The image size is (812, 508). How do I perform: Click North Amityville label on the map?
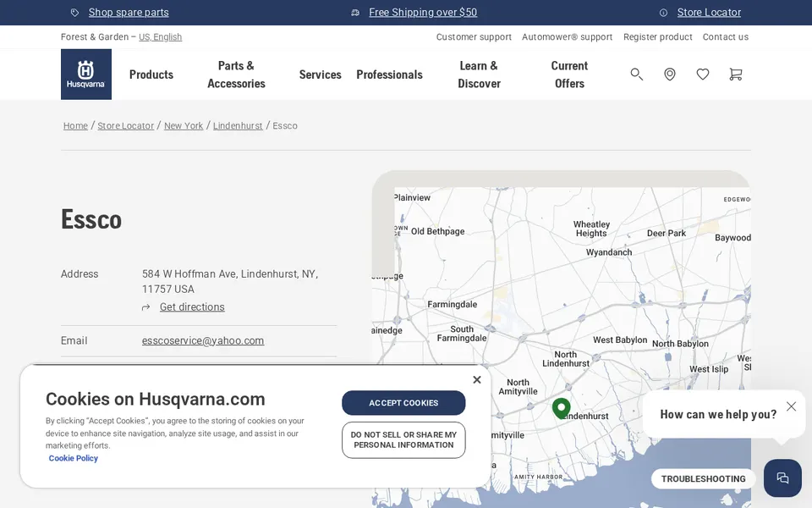pyautogui.click(x=518, y=387)
